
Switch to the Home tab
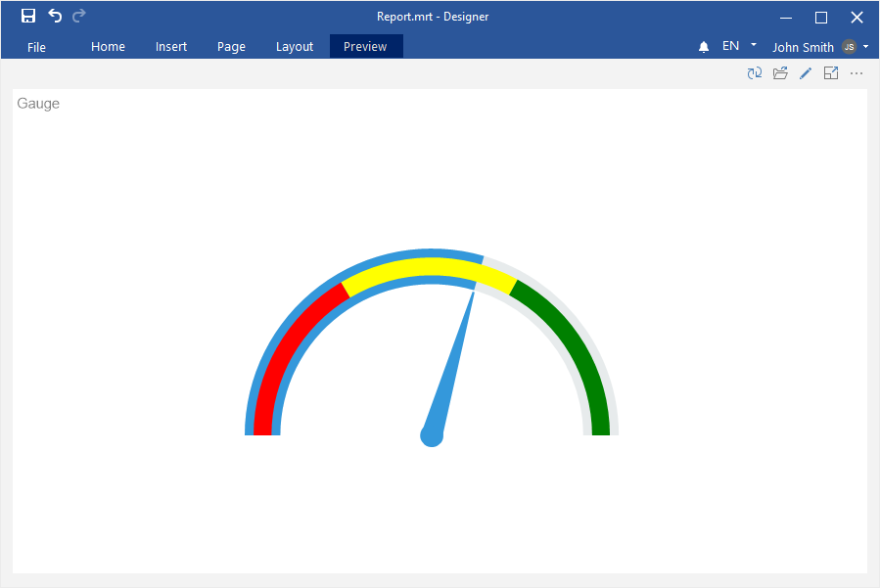tap(108, 47)
